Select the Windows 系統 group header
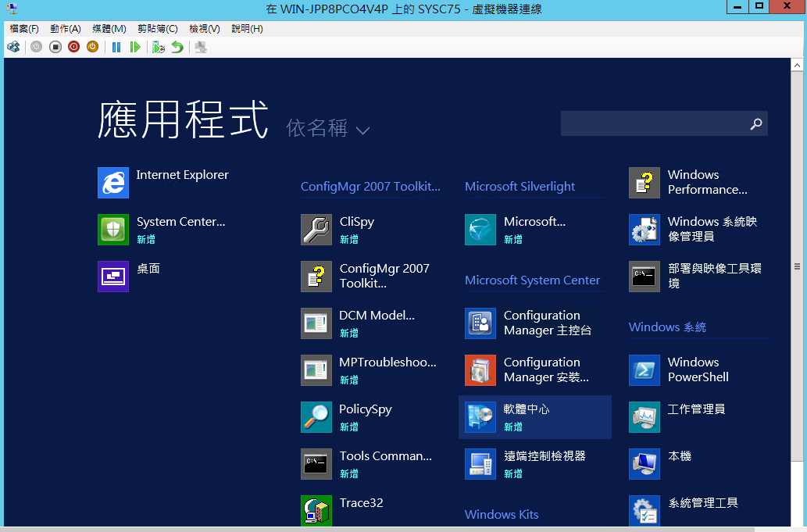Screen dimensions: 807x532 coord(667,327)
